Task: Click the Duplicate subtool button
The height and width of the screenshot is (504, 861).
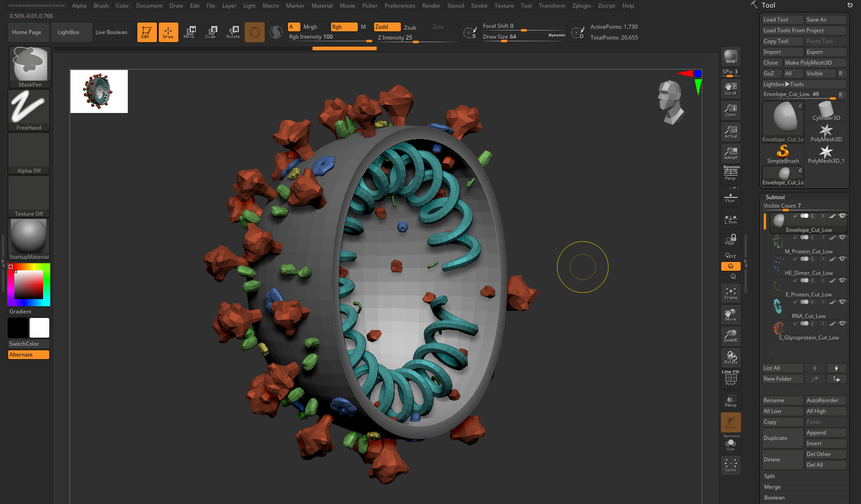Action: [783, 438]
